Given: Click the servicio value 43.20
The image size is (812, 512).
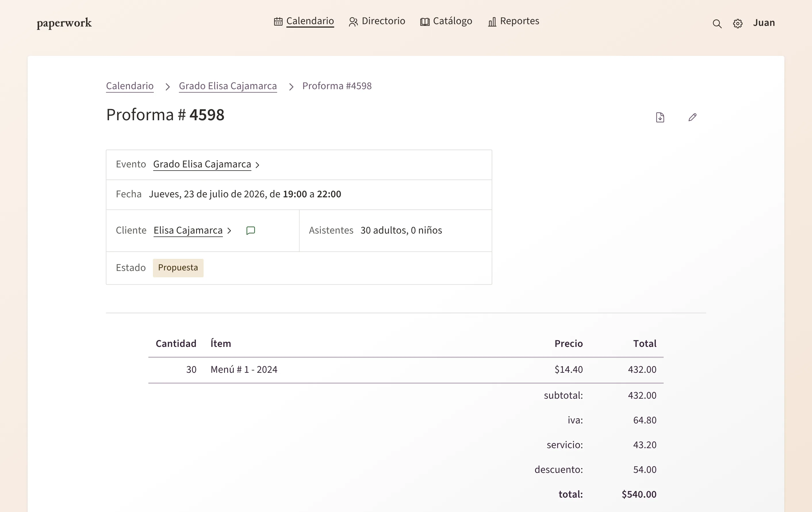Looking at the screenshot, I should (x=645, y=445).
